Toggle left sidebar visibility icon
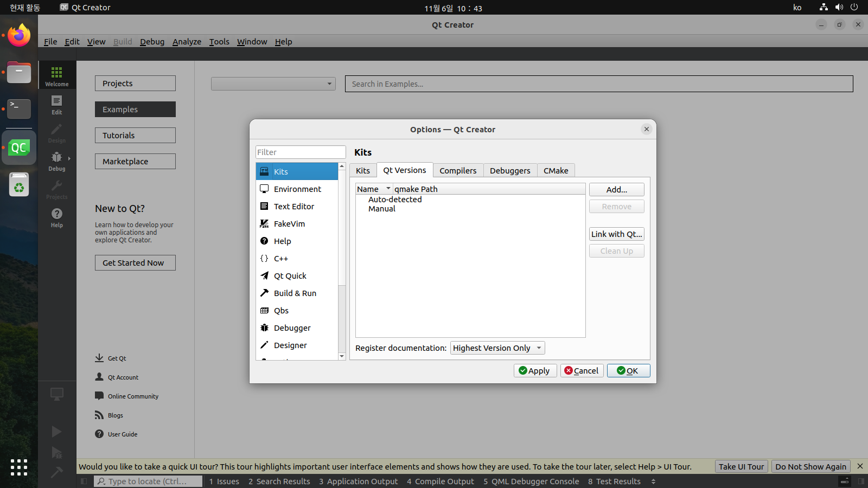The width and height of the screenshot is (868, 488). [84, 481]
